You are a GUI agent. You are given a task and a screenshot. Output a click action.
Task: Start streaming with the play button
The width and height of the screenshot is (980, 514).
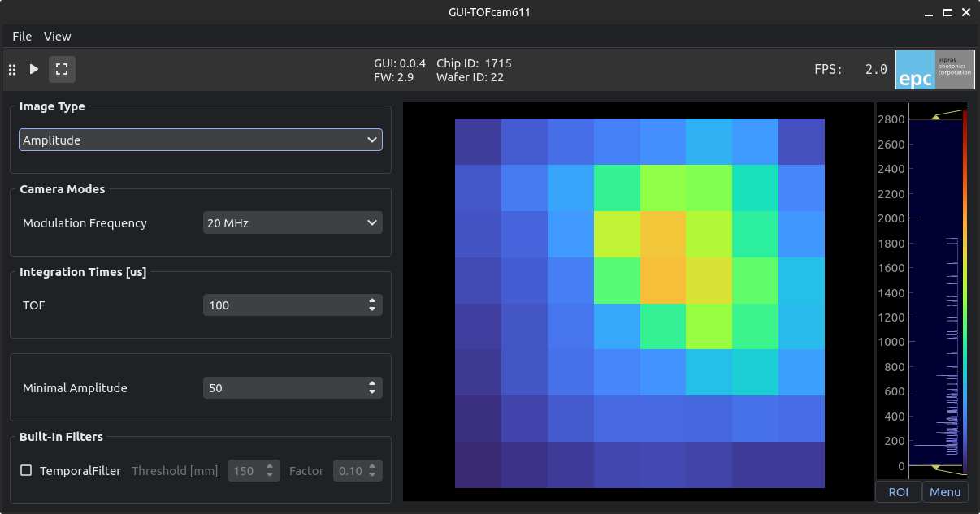(x=34, y=69)
